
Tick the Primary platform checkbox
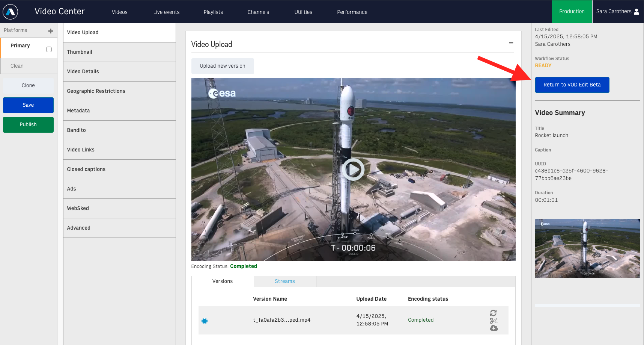click(49, 49)
